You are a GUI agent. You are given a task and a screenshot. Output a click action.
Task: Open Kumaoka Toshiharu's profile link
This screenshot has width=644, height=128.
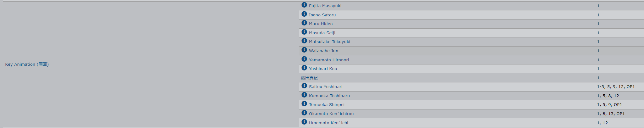click(x=329, y=96)
